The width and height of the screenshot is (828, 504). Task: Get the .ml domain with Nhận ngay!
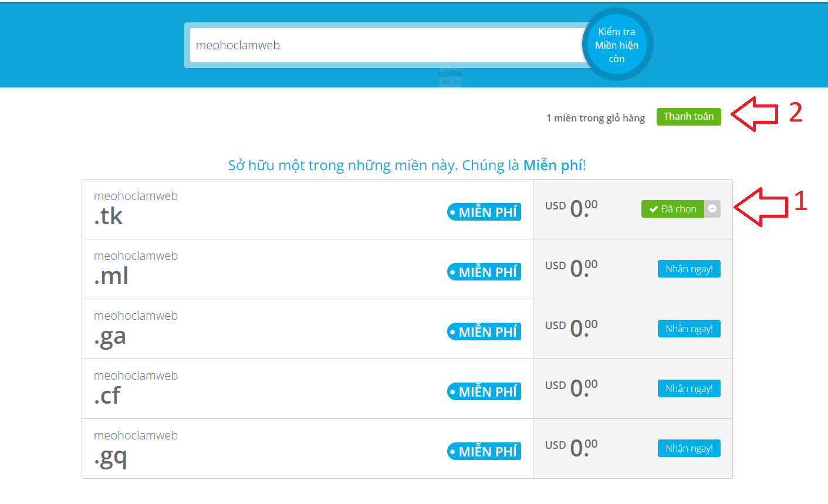[689, 269]
